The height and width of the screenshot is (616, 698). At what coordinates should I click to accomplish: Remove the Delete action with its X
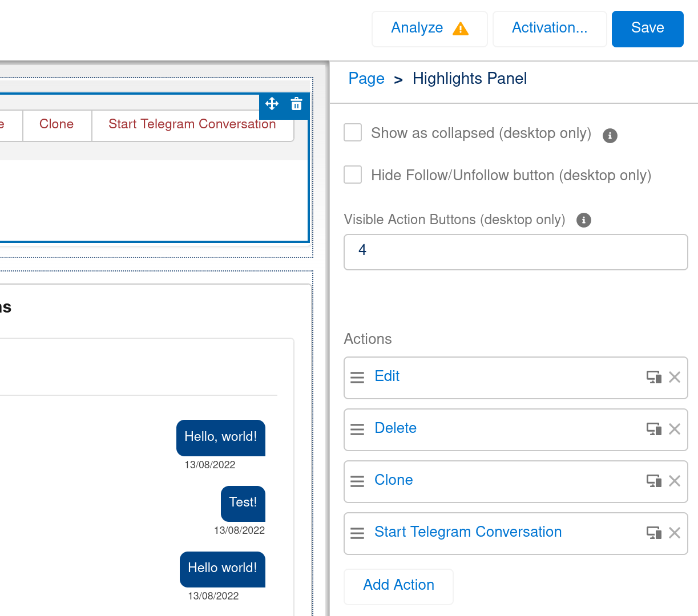tap(675, 429)
